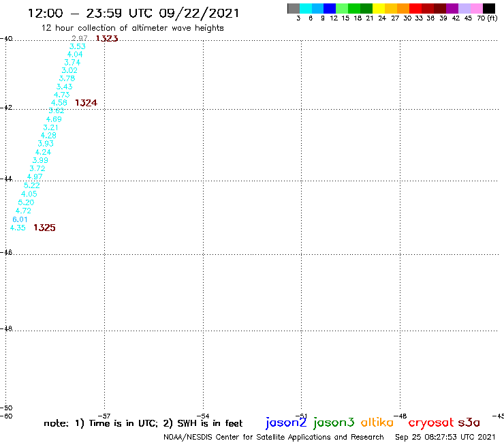Click the '70 (ft)' legend scale label
The height and width of the screenshot is (443, 504).
click(487, 18)
